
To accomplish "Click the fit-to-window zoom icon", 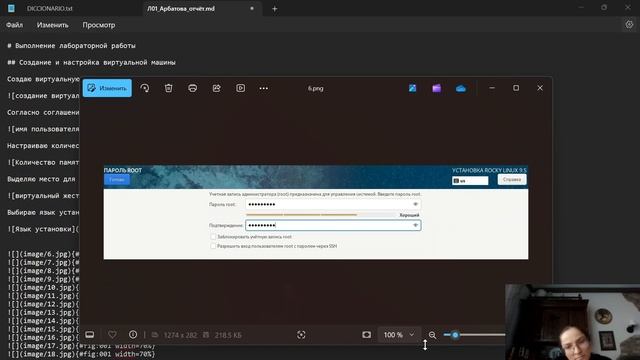I will coord(301,335).
